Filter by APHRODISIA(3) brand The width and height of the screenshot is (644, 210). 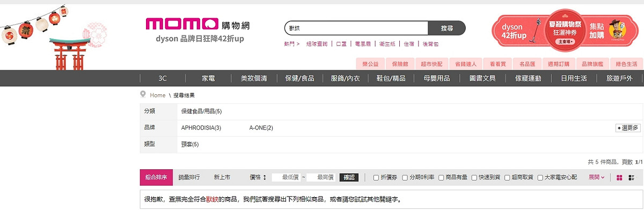point(201,128)
